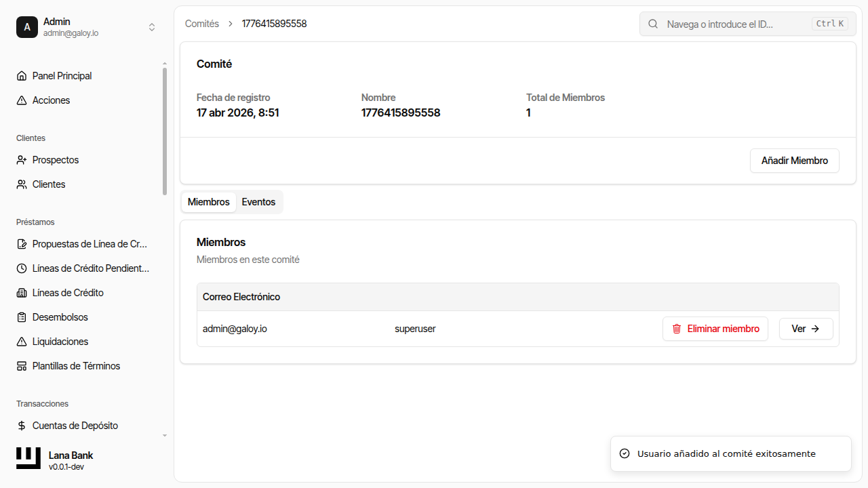
Task: Click the Clientes users icon
Action: pos(22,184)
